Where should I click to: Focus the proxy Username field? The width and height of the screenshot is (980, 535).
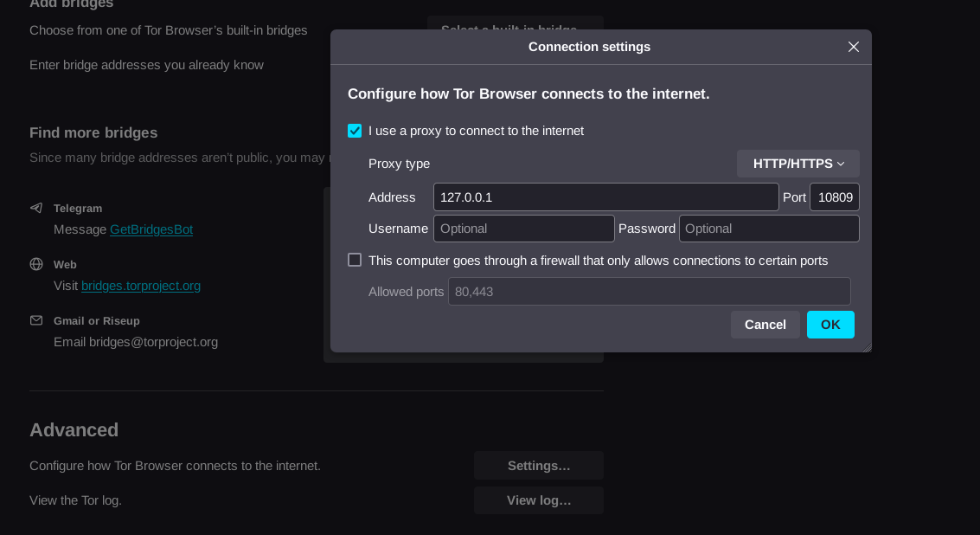523,229
